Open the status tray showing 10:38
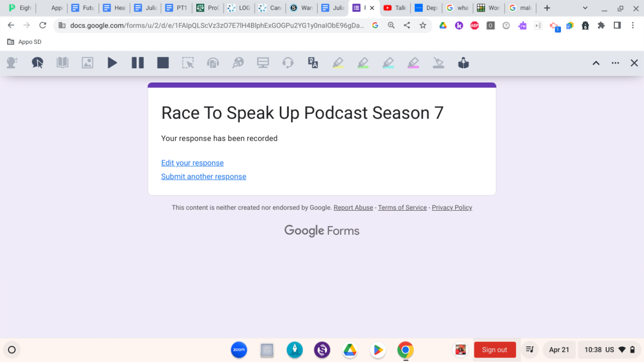This screenshot has height=362, width=644. click(x=610, y=350)
